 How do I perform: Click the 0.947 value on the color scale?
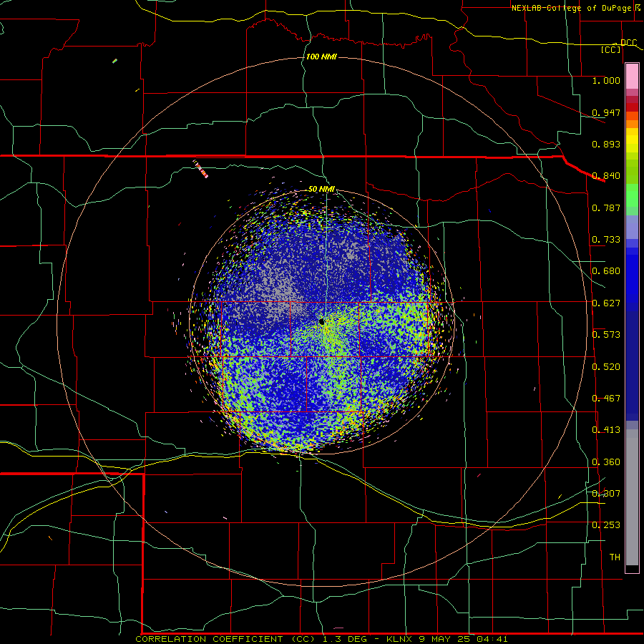[x=606, y=112]
